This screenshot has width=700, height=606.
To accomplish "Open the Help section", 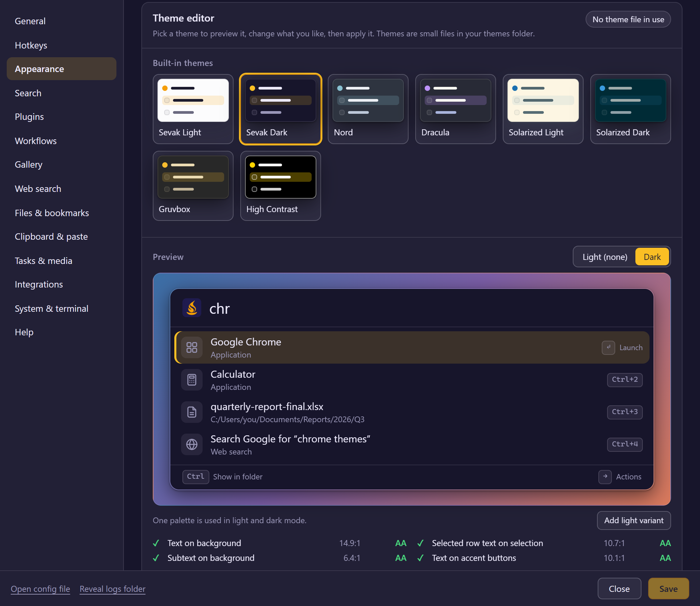I will click(62, 332).
